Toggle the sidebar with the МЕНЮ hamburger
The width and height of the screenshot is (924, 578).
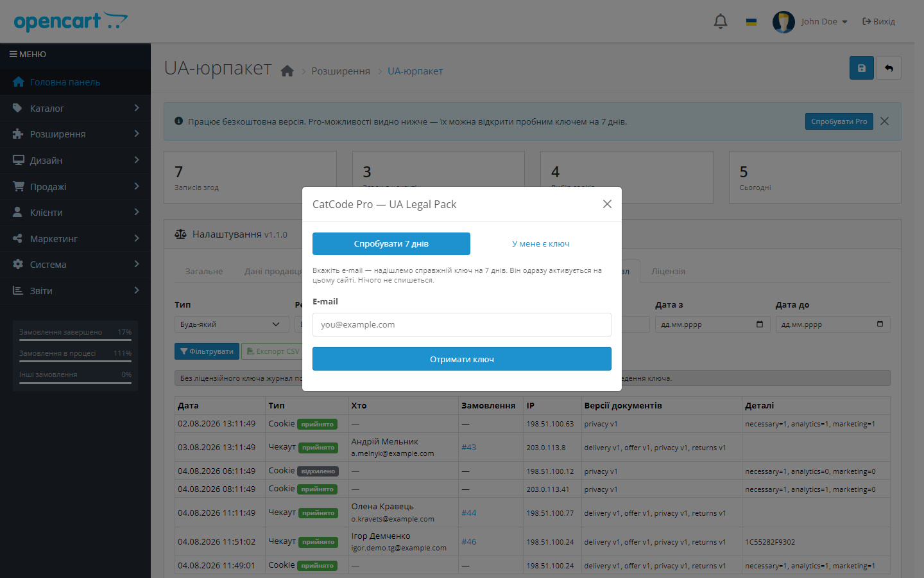[28, 55]
